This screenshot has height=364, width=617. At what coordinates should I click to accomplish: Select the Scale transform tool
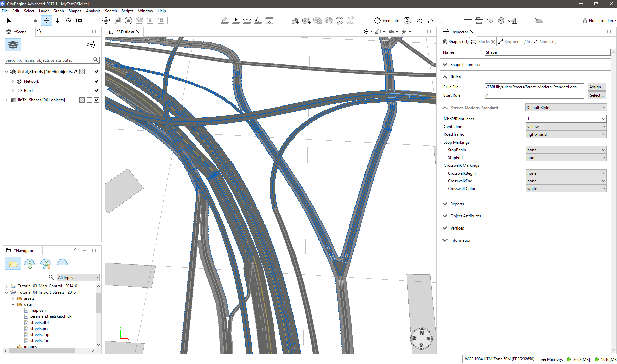click(x=117, y=21)
